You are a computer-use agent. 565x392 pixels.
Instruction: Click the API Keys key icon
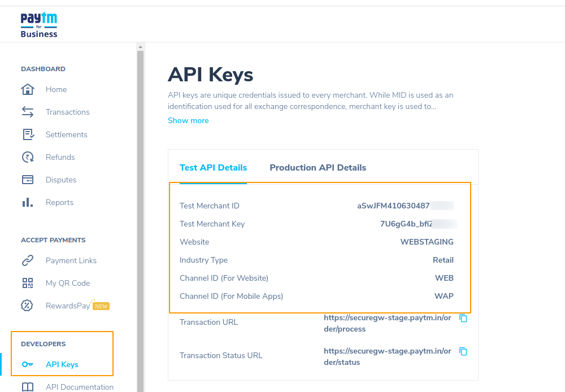click(x=27, y=364)
